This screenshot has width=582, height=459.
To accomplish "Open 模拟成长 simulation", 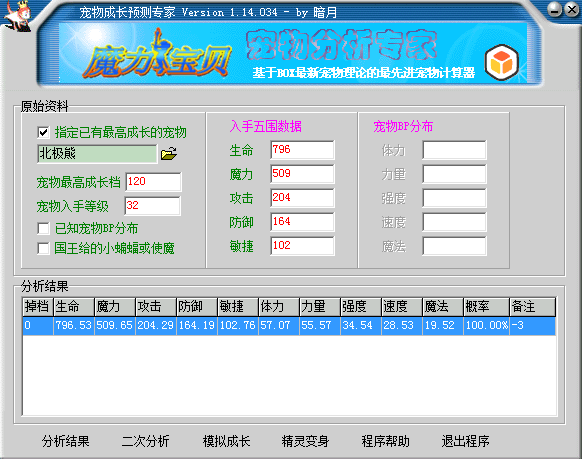I will (226, 441).
